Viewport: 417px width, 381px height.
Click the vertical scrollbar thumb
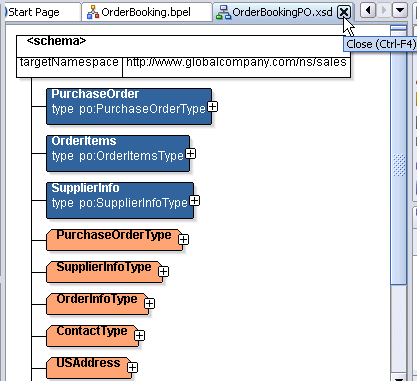pos(399,158)
